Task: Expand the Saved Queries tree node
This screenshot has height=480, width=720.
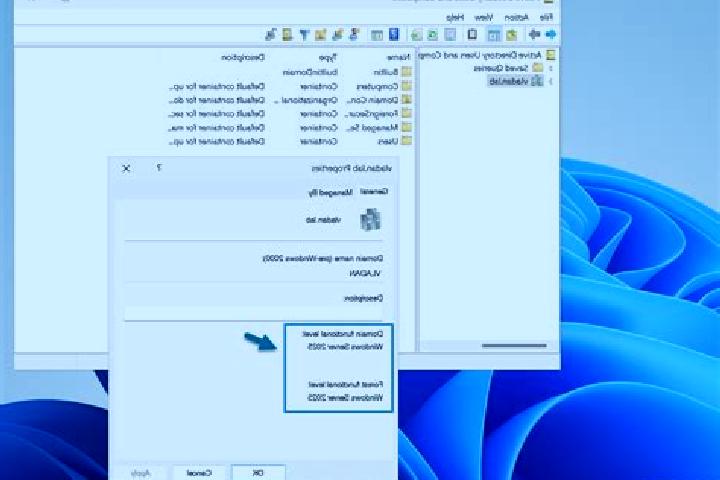Action: (x=551, y=68)
